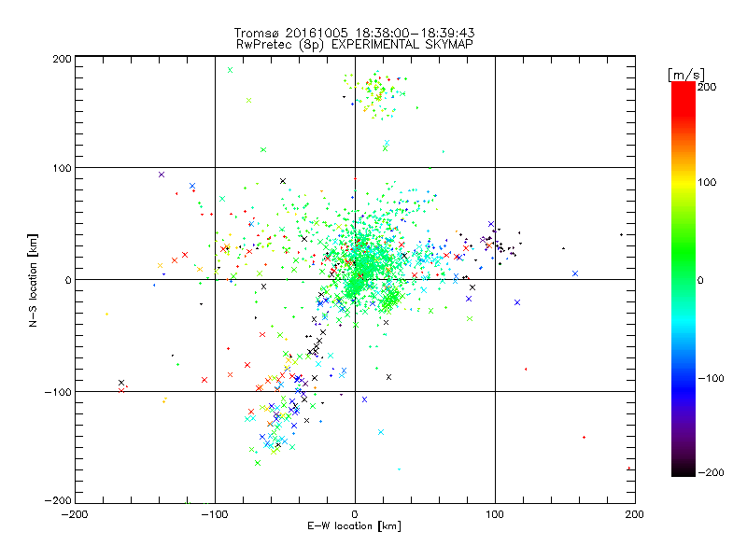Viewport: 747px width, 560px height.
Task: Click the x-axis tick label '-100'
Action: (x=215, y=514)
